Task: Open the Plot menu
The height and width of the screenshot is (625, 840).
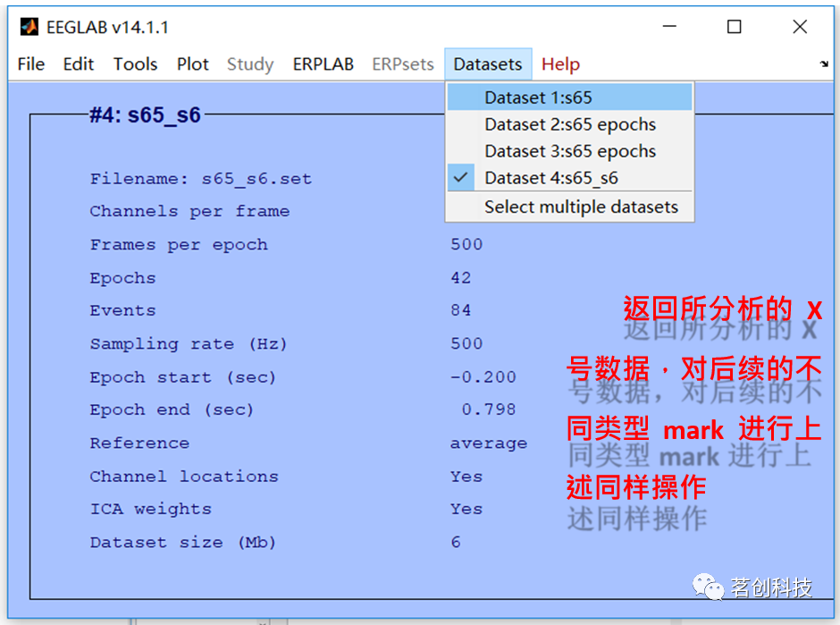Action: [x=192, y=63]
